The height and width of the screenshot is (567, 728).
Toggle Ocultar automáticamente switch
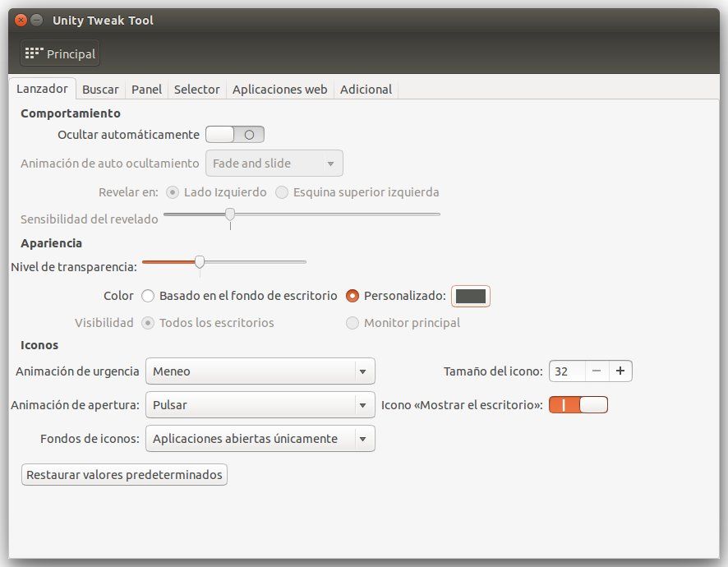pyautogui.click(x=235, y=135)
